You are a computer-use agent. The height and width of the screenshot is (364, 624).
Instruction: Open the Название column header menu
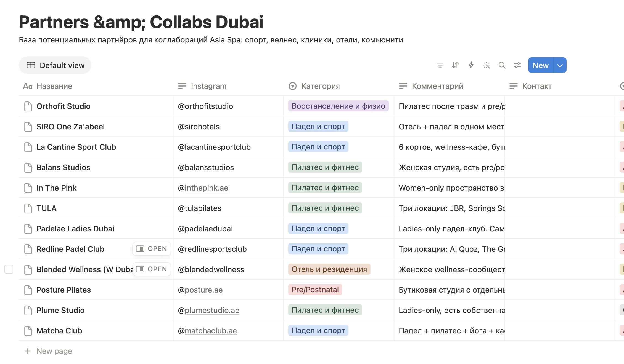point(96,86)
